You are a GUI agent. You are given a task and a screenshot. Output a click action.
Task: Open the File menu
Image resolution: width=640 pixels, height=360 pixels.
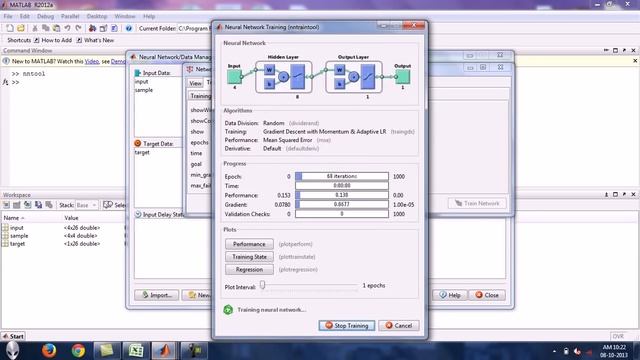8,16
